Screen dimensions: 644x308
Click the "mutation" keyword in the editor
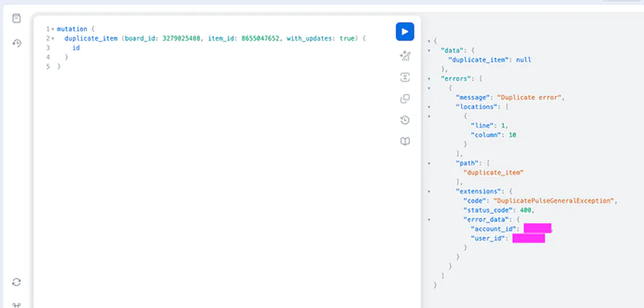(72, 29)
